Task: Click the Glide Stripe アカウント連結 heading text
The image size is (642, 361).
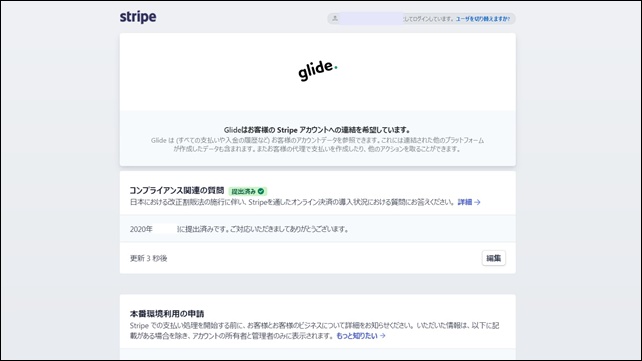Action: pos(317,130)
